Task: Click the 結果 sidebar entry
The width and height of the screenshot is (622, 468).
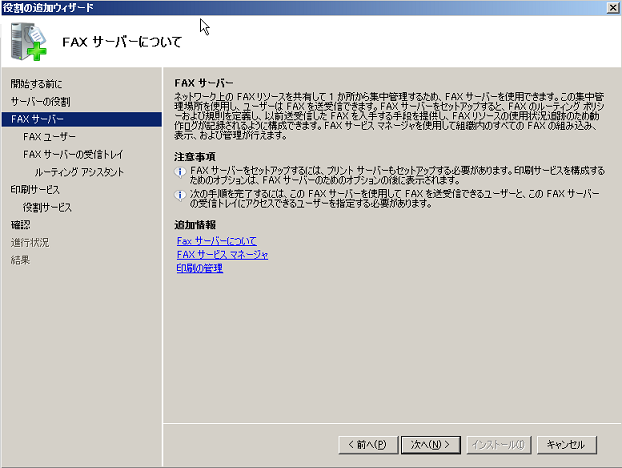Action: (x=20, y=260)
